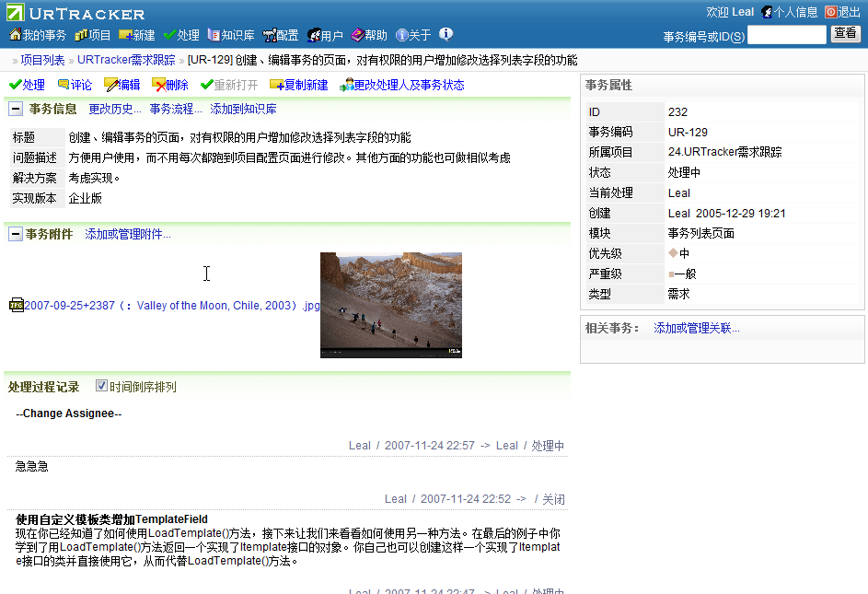Click the 个人信息 user icon
This screenshot has width=868, height=594.
[x=767, y=12]
